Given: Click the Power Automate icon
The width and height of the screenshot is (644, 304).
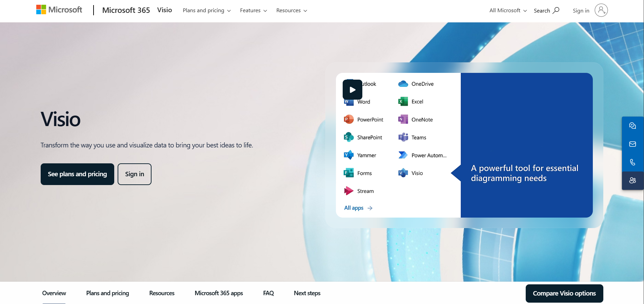Looking at the screenshot, I should (x=403, y=155).
